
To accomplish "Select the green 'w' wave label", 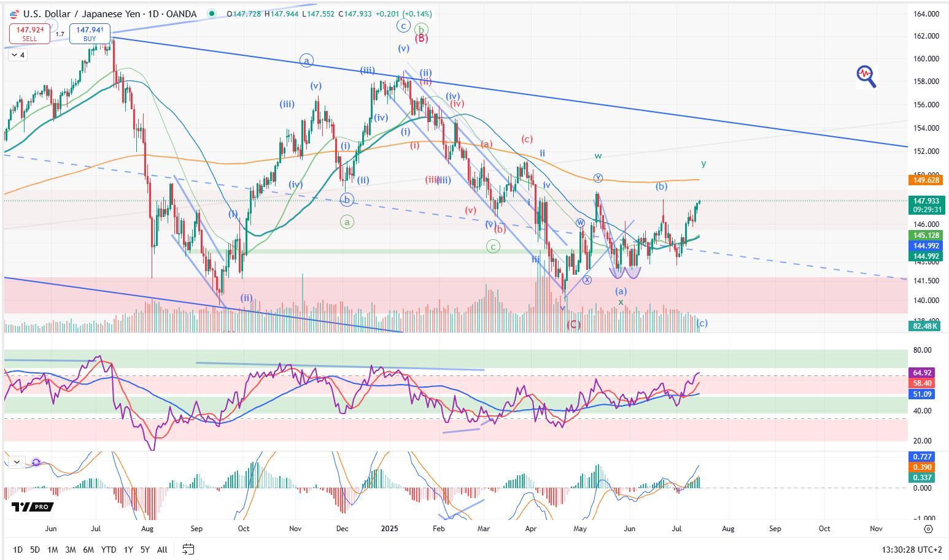I will pyautogui.click(x=598, y=156).
